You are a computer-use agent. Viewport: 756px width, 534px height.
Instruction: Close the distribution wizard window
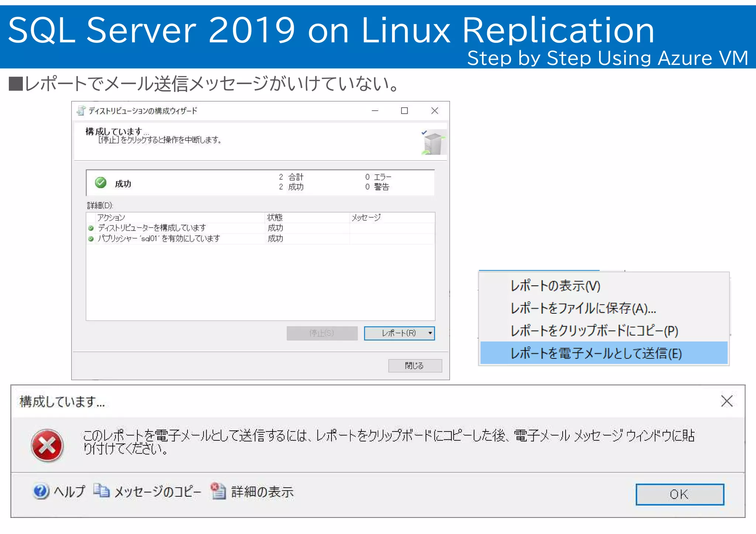coord(434,111)
